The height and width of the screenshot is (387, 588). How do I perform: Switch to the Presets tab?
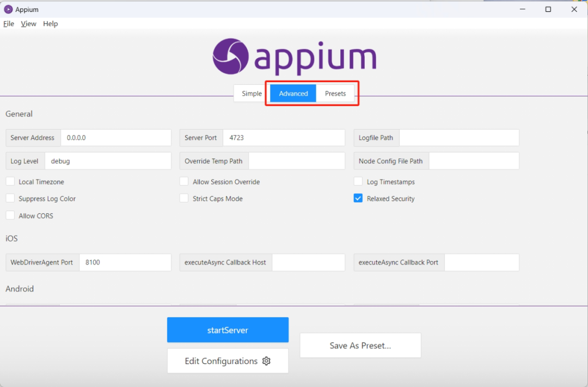pos(335,94)
